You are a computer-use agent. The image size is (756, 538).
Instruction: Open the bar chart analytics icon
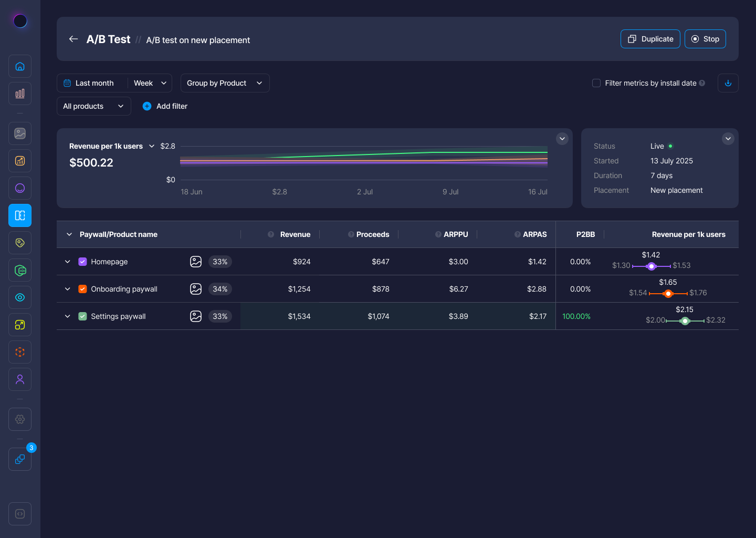click(20, 94)
